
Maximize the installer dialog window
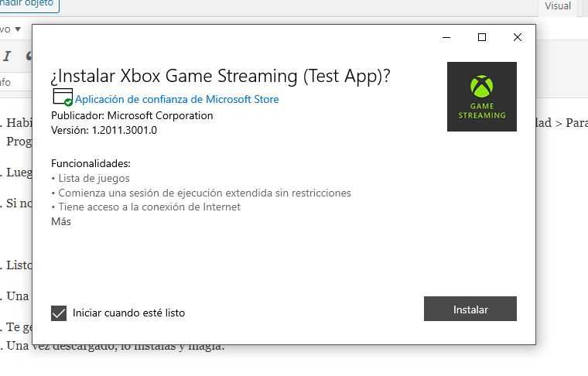coord(482,37)
